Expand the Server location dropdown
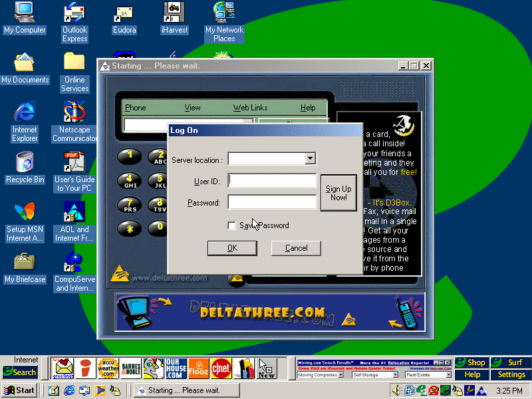This screenshot has width=532, height=399. tap(310, 159)
